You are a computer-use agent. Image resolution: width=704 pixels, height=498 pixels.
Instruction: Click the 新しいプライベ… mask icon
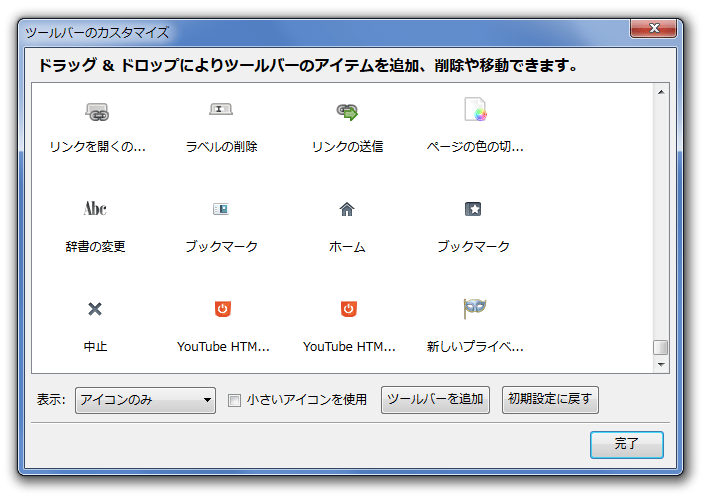[475, 308]
